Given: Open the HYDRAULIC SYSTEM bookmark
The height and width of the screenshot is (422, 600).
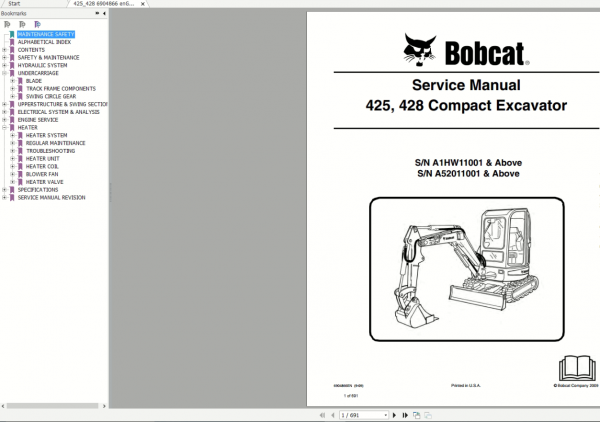Looking at the screenshot, I should click(42, 65).
